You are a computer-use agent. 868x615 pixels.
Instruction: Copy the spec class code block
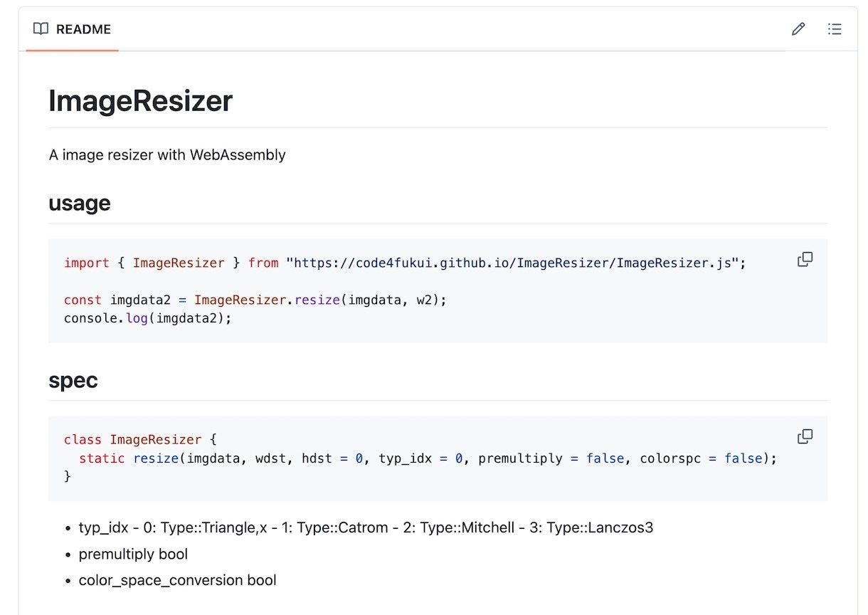tap(805, 436)
